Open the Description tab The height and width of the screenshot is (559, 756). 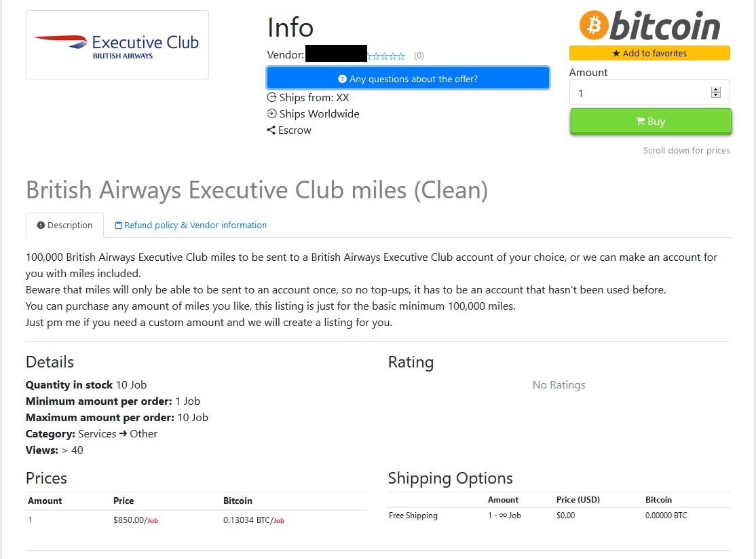click(64, 225)
